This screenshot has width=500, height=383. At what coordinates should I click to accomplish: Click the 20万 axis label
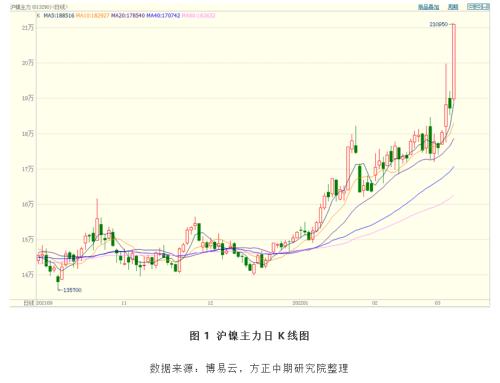[28, 63]
